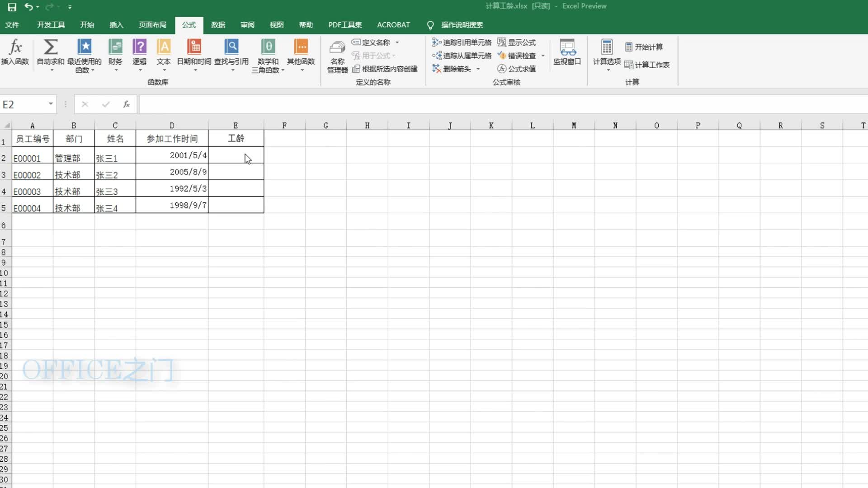Click in the formula bar input
This screenshot has height=488, width=868.
point(503,104)
